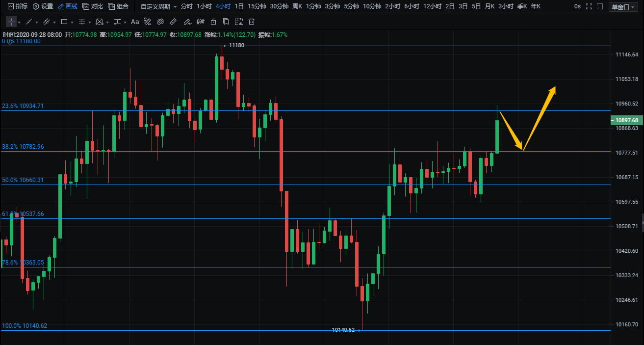644x345 pixels.
Task: Toggle the 对比 compare mode
Action: coord(93,6)
